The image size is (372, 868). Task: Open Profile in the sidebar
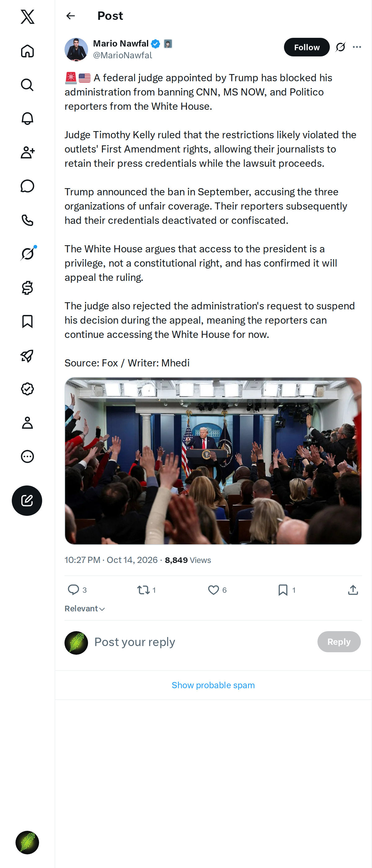coord(27,423)
